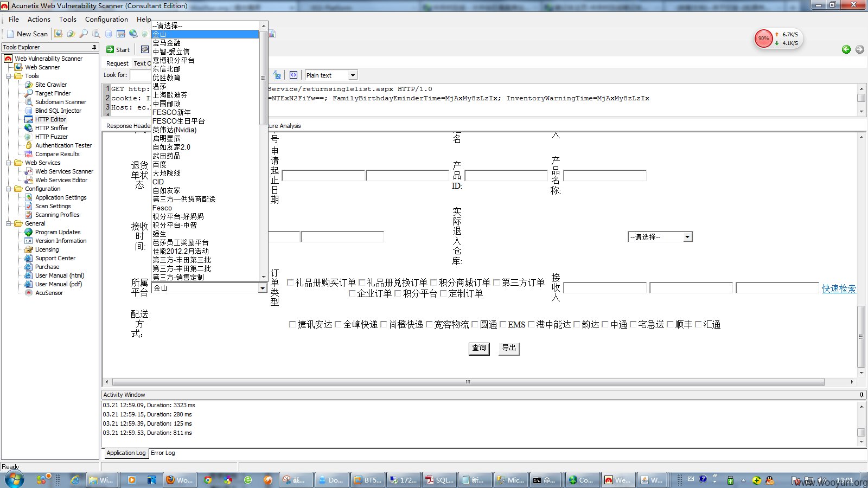This screenshot has height=488, width=868.
Task: Choose 百度 from the dropdown list
Action: point(205,164)
